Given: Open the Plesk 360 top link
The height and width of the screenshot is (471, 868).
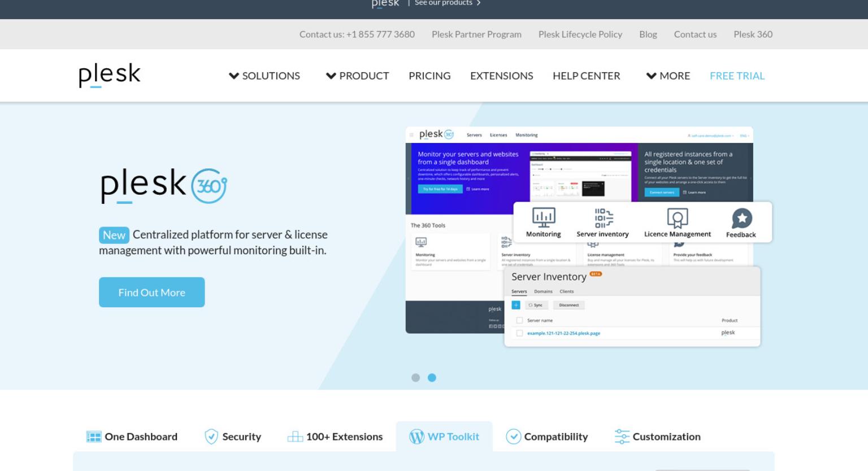Looking at the screenshot, I should [x=753, y=34].
